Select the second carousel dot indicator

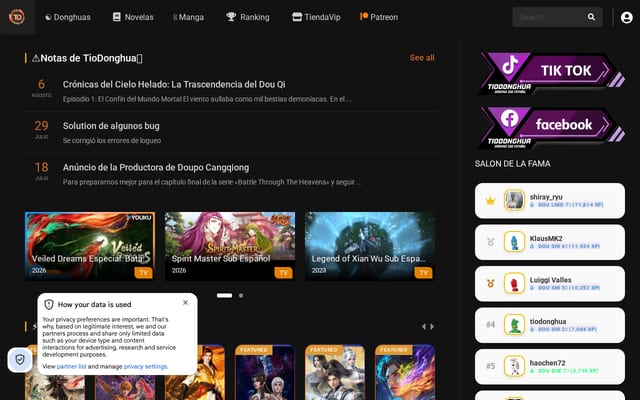[241, 296]
